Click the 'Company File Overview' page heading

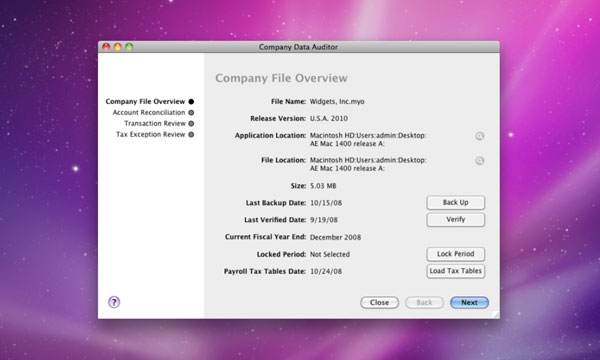coord(281,78)
